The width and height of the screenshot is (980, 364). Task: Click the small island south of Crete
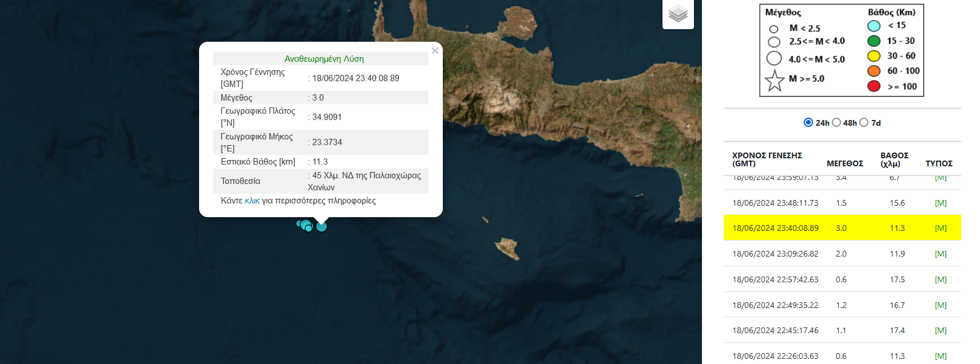coord(507,247)
